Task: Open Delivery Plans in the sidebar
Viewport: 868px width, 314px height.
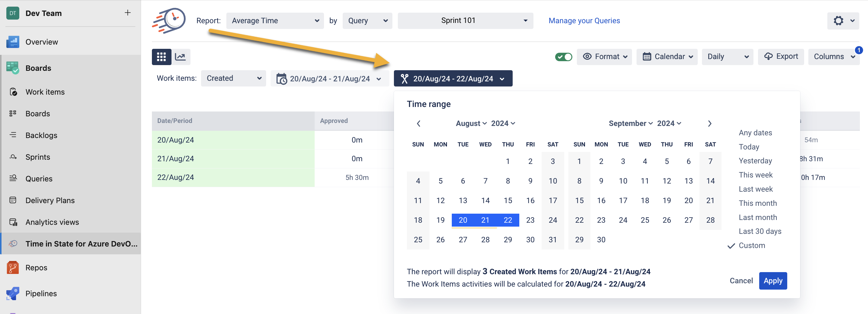Action: point(50,200)
